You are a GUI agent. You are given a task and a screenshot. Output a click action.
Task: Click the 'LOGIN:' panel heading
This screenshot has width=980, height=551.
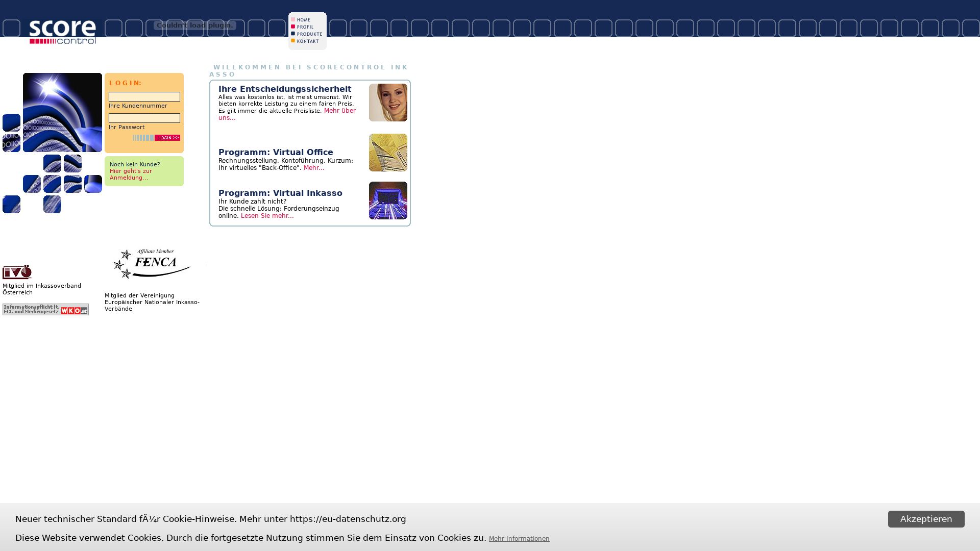(x=126, y=83)
